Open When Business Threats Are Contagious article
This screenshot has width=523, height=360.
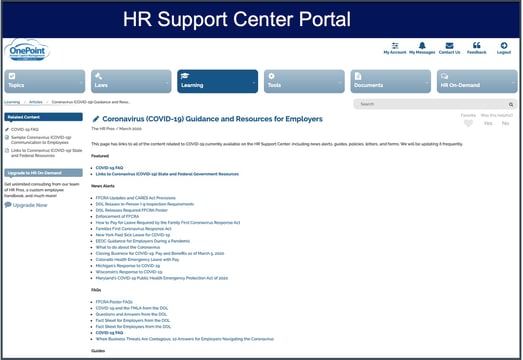tap(185, 339)
